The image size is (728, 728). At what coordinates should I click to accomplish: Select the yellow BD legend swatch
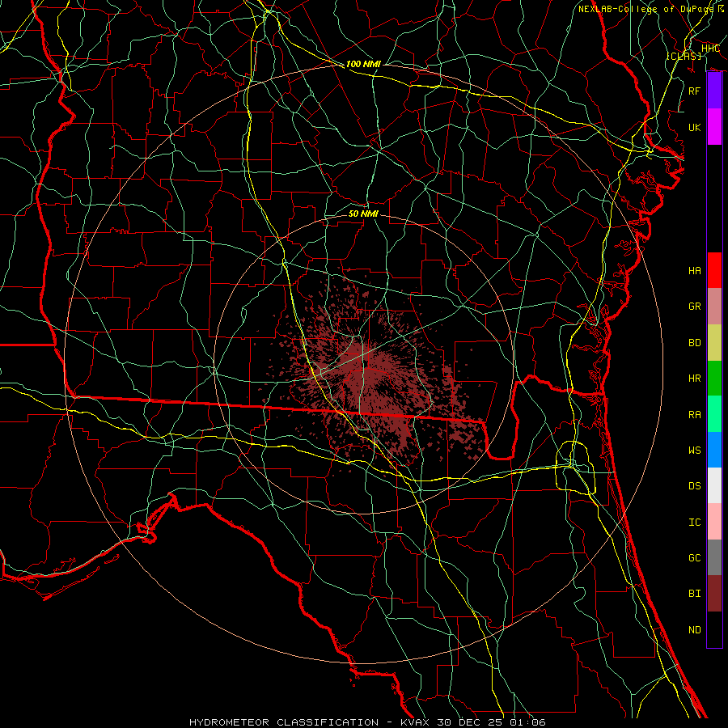pos(714,342)
